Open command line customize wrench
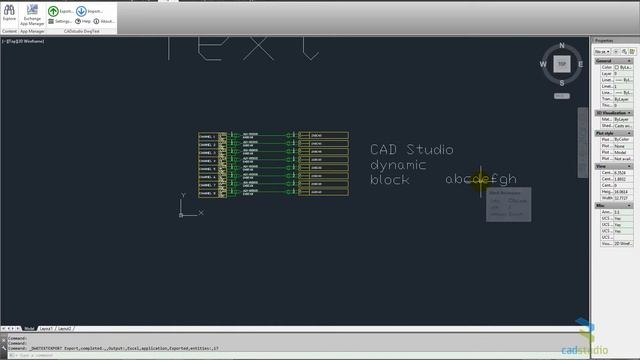 point(4,347)
